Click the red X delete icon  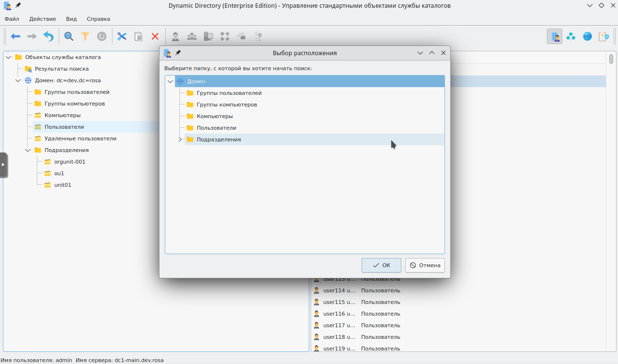[x=155, y=36]
